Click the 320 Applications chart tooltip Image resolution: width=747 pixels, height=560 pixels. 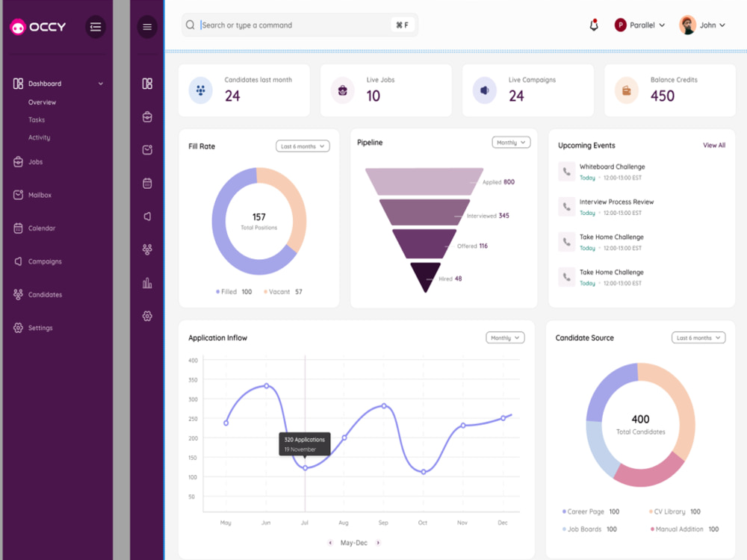coord(305,444)
